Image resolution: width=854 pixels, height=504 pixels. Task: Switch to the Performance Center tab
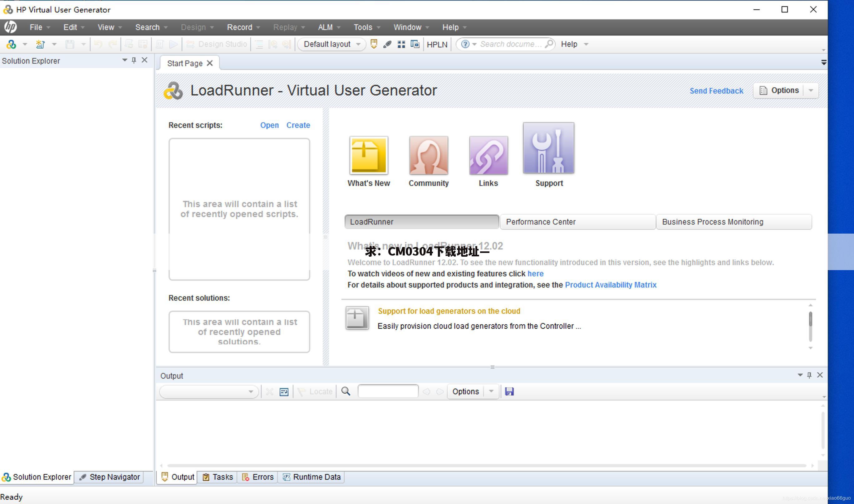pyautogui.click(x=577, y=222)
